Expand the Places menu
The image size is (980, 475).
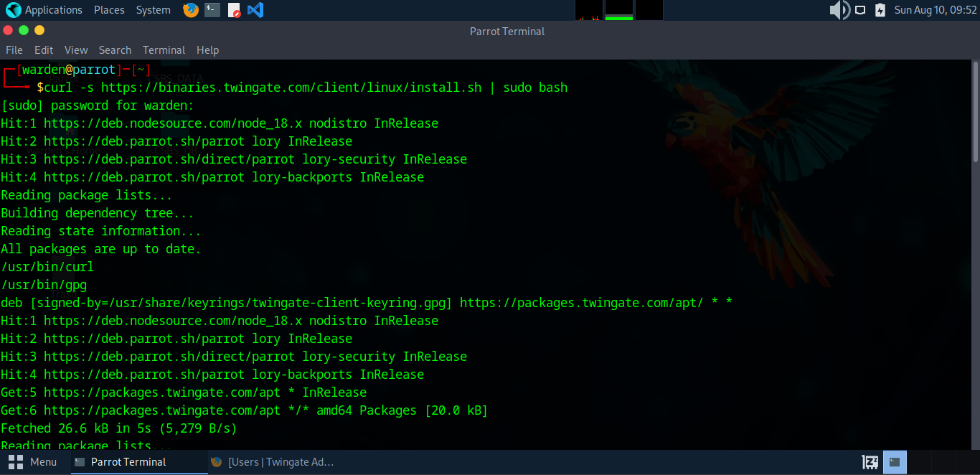pyautogui.click(x=109, y=10)
